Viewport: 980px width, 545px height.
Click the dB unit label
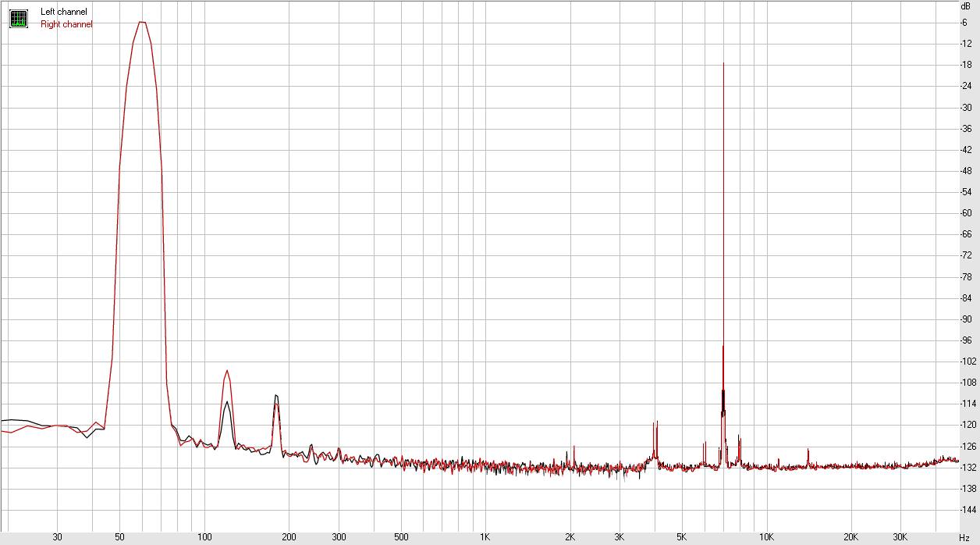point(966,5)
